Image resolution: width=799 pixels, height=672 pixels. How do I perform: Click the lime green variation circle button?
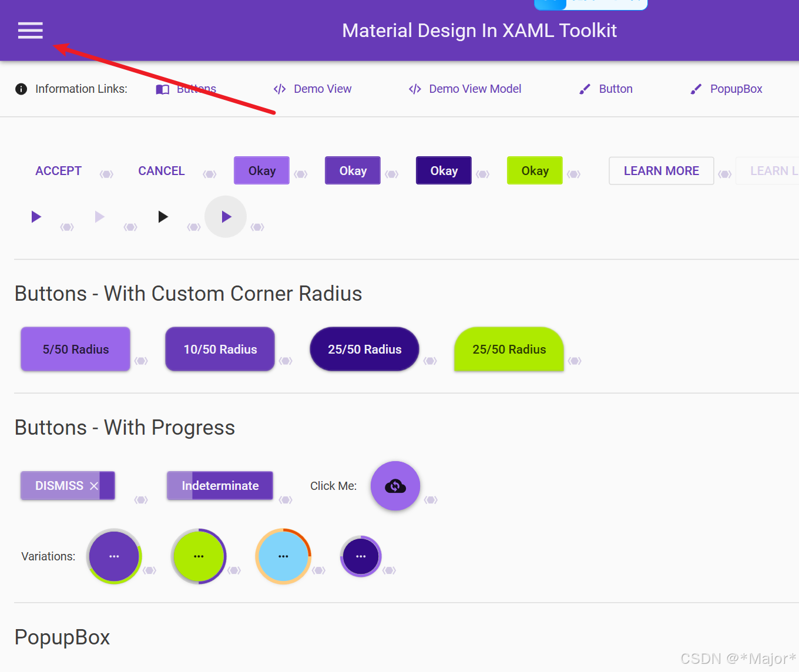click(199, 556)
